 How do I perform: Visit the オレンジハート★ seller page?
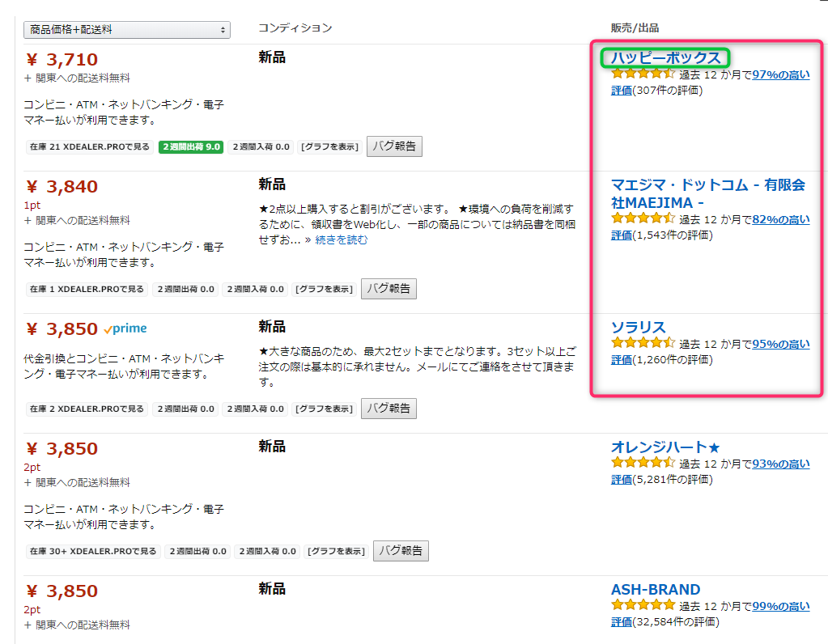click(665, 447)
